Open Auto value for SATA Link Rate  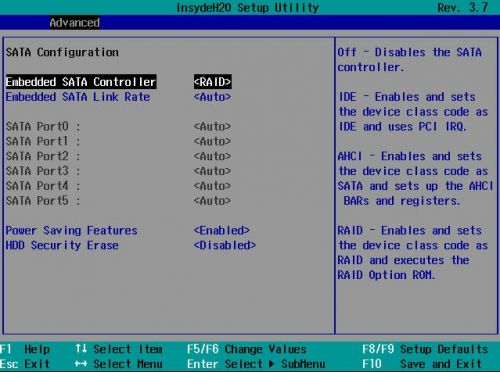pos(212,97)
